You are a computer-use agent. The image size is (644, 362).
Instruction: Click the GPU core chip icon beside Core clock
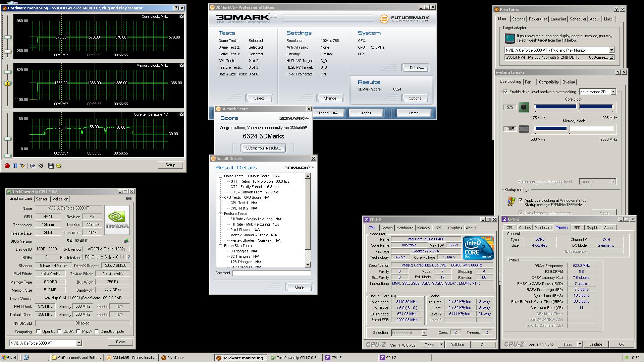click(x=524, y=107)
